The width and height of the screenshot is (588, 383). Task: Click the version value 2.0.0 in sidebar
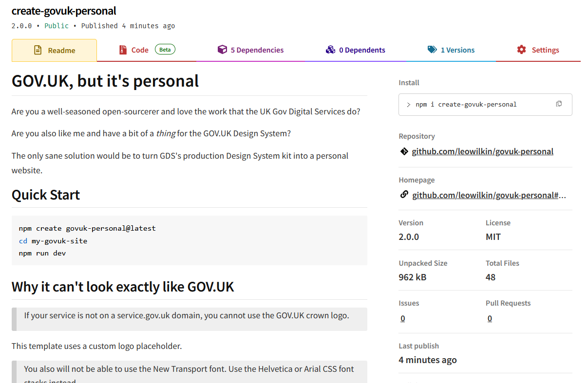[x=409, y=237]
